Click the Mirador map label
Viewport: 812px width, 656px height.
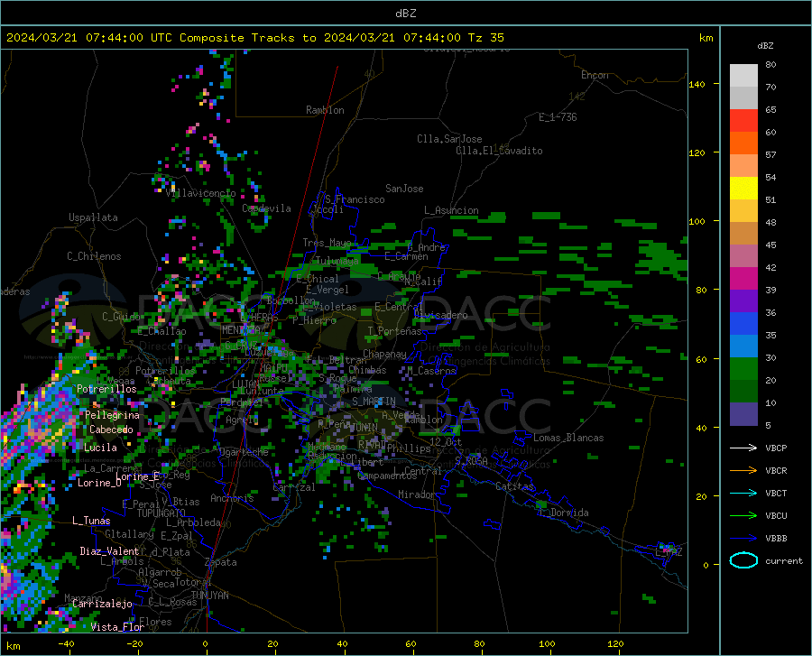417,494
